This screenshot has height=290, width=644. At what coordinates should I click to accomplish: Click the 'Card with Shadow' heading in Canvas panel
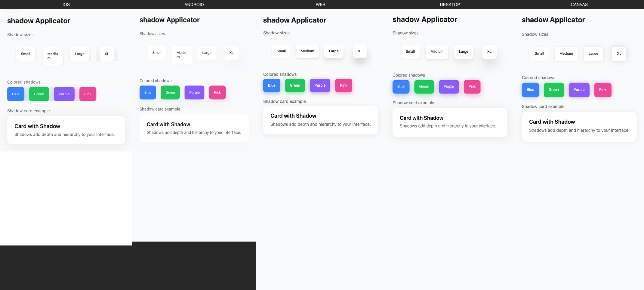(x=552, y=122)
